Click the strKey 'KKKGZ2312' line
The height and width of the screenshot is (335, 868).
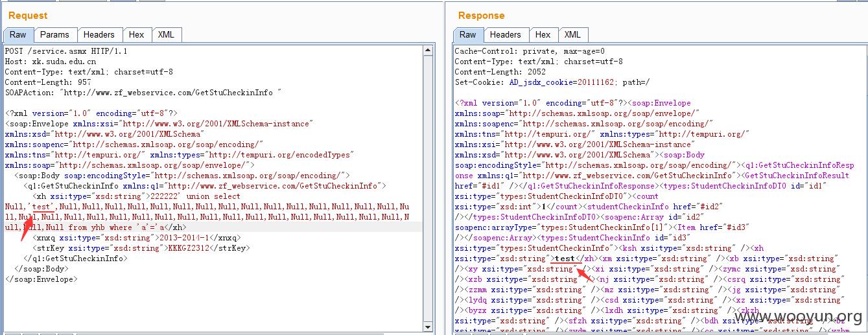tap(141, 248)
